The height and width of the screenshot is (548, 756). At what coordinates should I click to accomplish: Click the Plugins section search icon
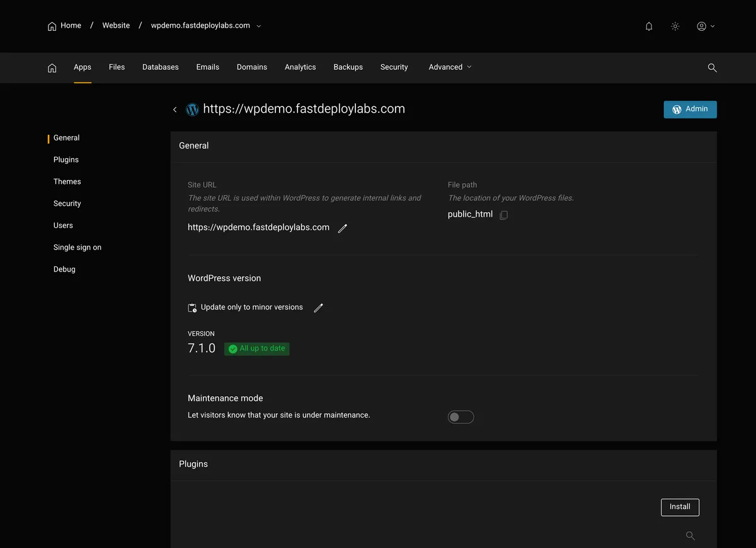[x=690, y=536]
